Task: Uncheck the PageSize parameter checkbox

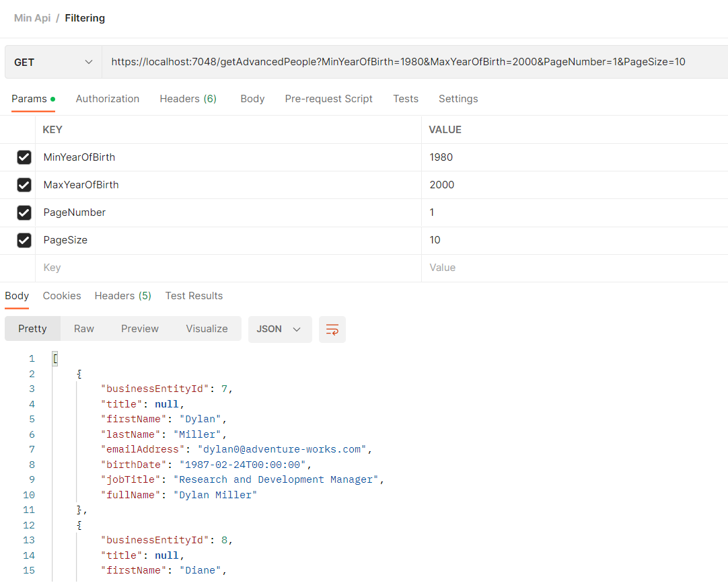Action: point(24,240)
